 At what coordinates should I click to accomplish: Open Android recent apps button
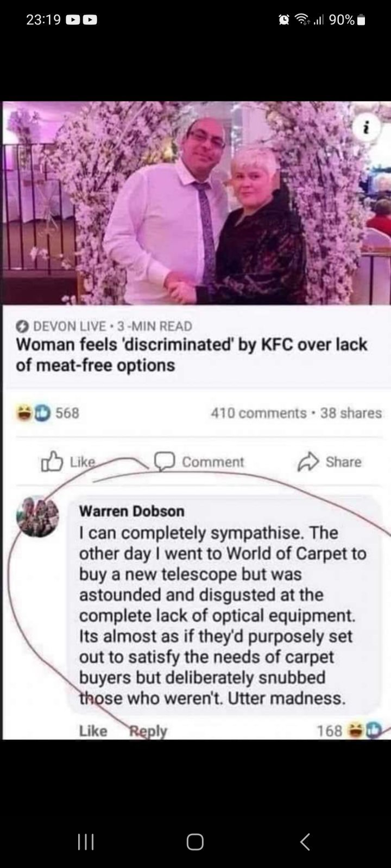pos(86,841)
